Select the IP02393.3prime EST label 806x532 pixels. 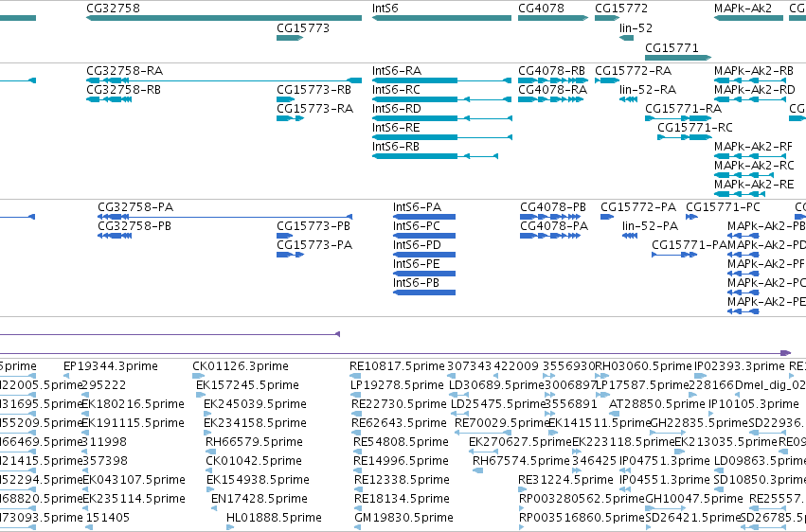(x=739, y=366)
